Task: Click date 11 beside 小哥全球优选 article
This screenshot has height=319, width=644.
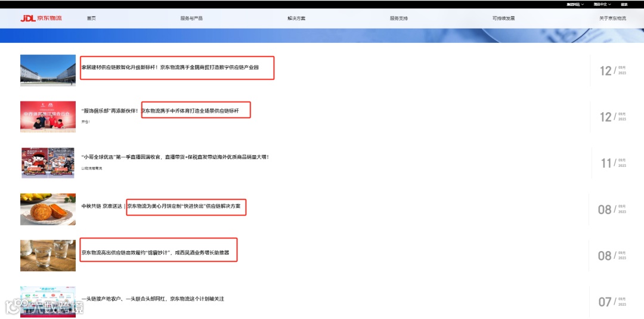Action: [613, 163]
